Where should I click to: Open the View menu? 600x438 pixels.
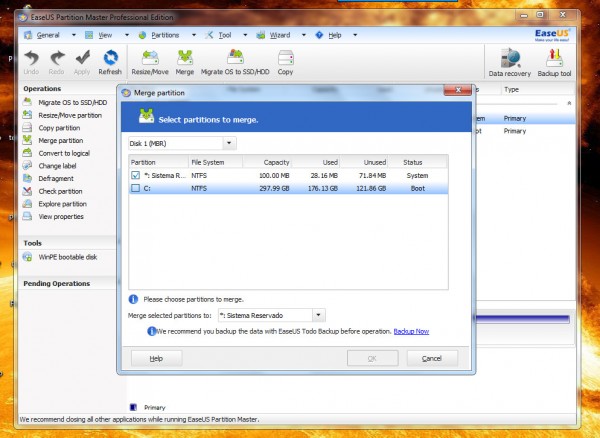[x=105, y=35]
